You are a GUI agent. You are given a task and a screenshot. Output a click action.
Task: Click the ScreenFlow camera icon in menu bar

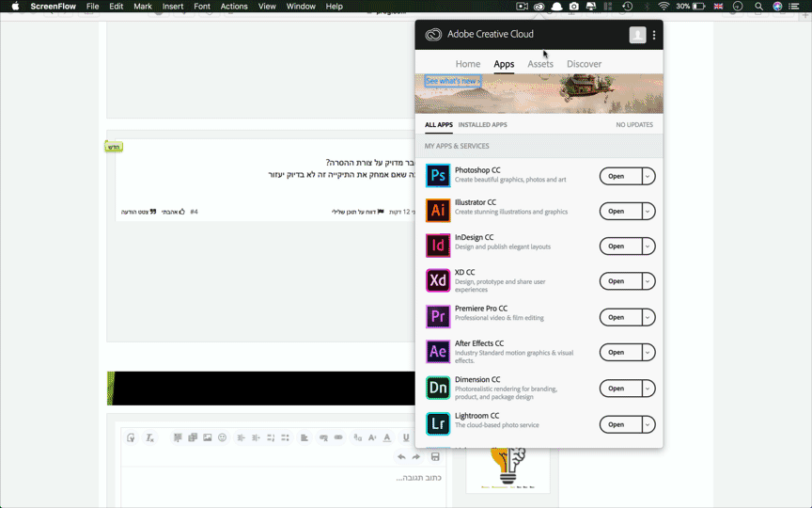coord(522,7)
